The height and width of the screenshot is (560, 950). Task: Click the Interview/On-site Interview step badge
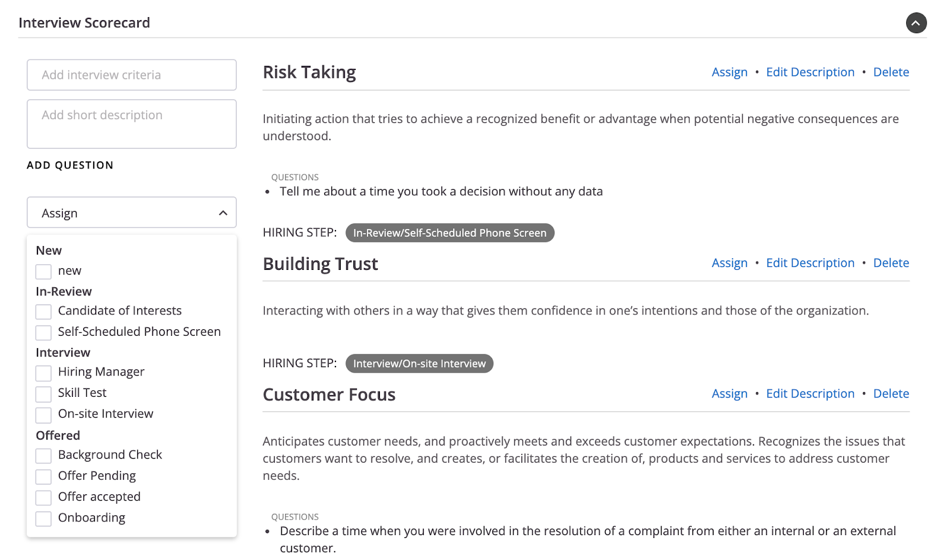tap(419, 364)
